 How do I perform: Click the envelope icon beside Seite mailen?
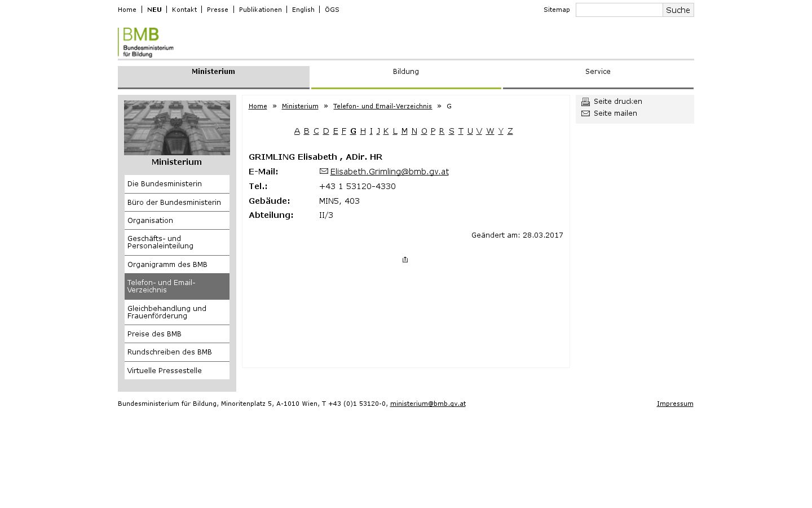(x=585, y=113)
